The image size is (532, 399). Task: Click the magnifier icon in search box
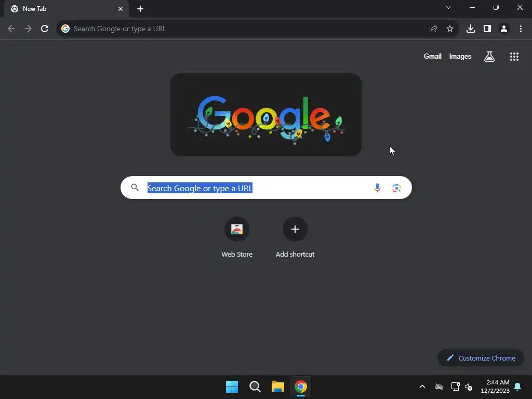pos(135,188)
